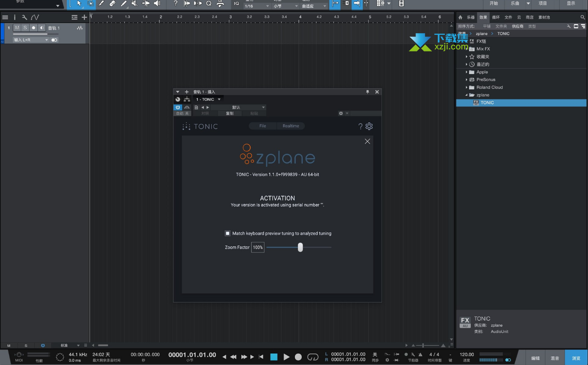Select the Listen speaker tool
This screenshot has width=588, height=365.
[x=157, y=3]
